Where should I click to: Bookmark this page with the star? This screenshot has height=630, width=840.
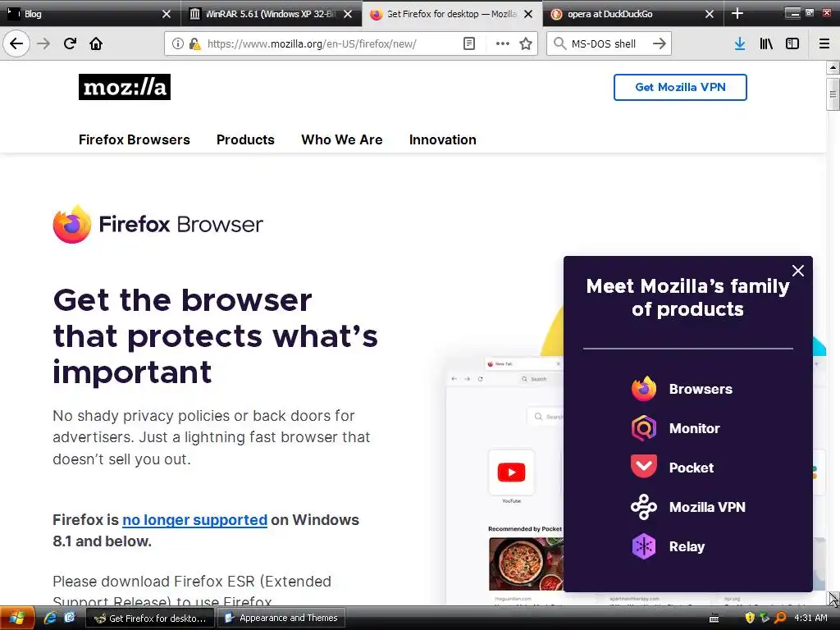(526, 43)
